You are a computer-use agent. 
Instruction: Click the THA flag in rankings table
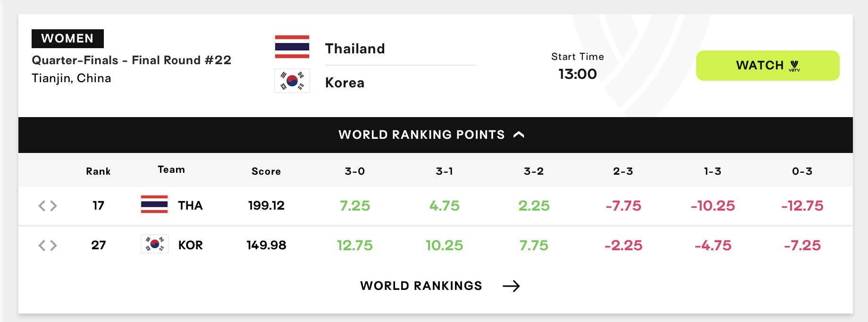pos(154,204)
